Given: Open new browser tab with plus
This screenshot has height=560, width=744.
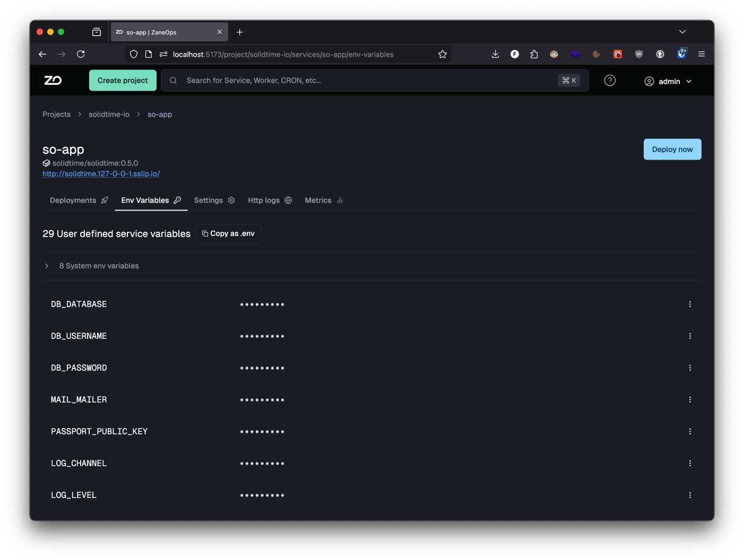Looking at the screenshot, I should (240, 32).
